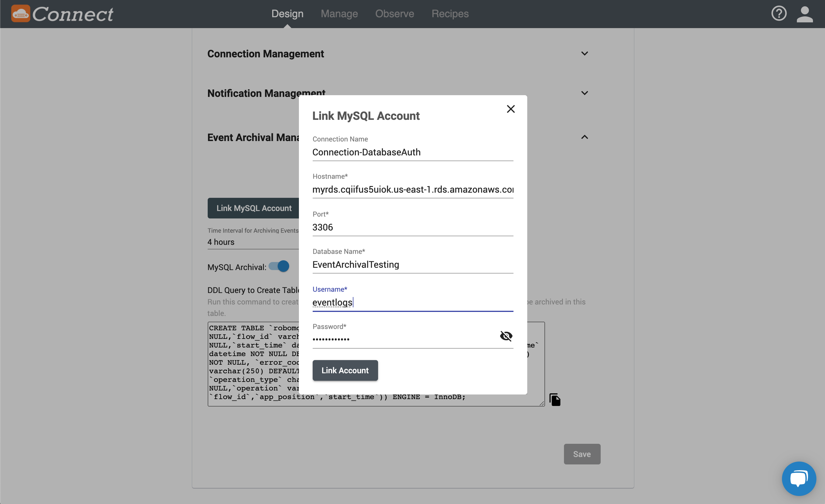Viewport: 825px width, 504px height.
Task: Open the chat support bubble
Action: tap(799, 478)
